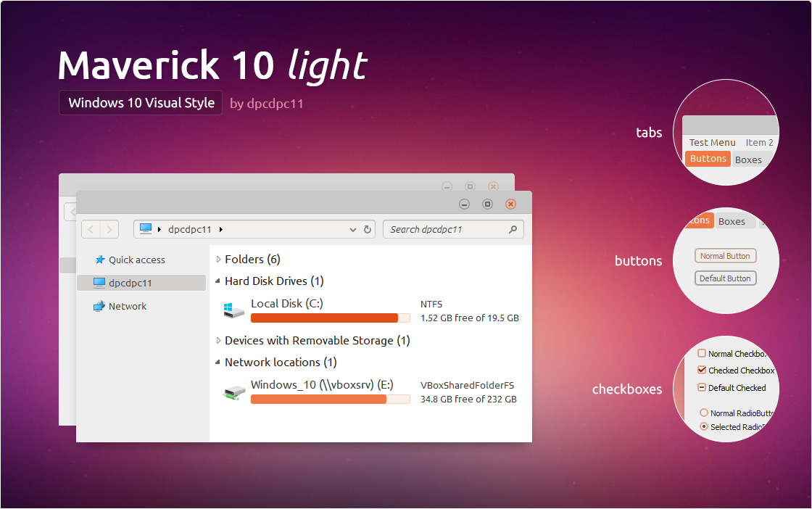Click the Selected RadioButton option
Viewport: 812px width, 509px height.
pyautogui.click(x=704, y=426)
